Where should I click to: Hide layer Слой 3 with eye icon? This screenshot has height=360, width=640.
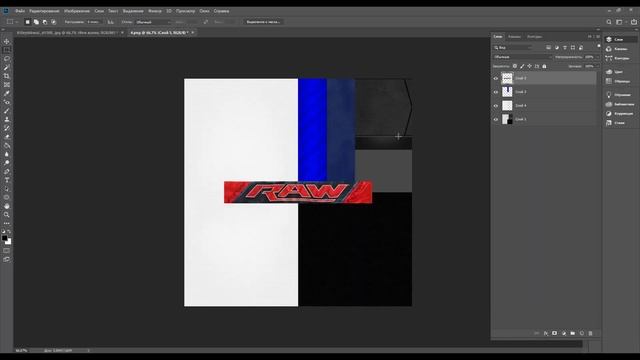pos(496,92)
